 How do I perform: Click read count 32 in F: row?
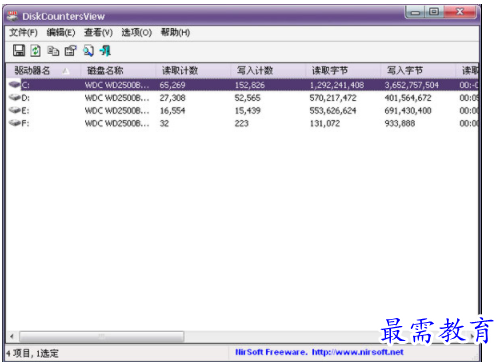[164, 123]
